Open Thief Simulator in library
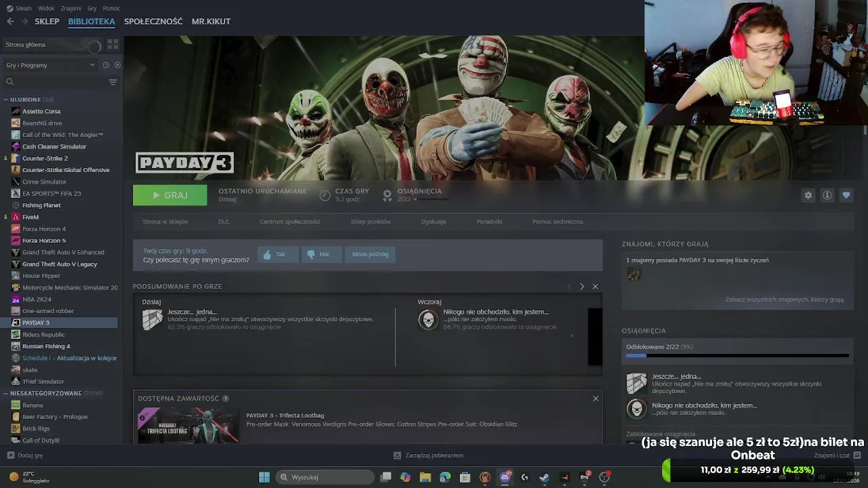The height and width of the screenshot is (488, 868). [x=43, y=382]
